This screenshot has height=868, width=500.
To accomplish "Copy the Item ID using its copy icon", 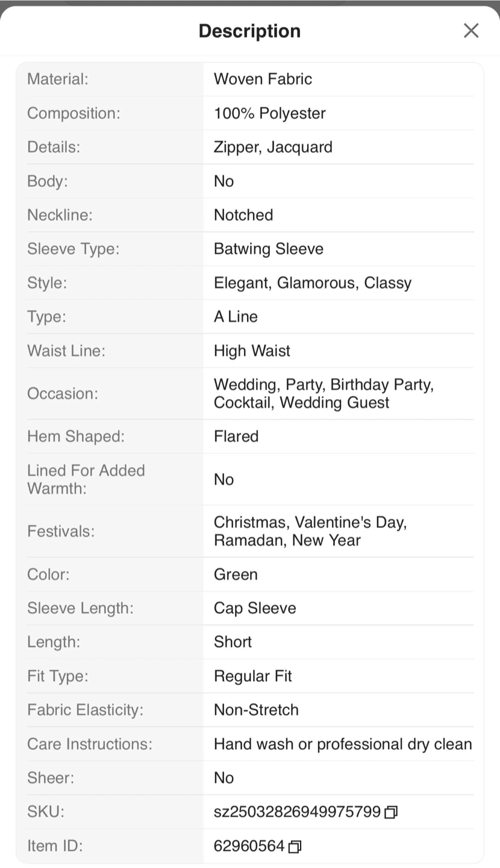I will point(295,846).
